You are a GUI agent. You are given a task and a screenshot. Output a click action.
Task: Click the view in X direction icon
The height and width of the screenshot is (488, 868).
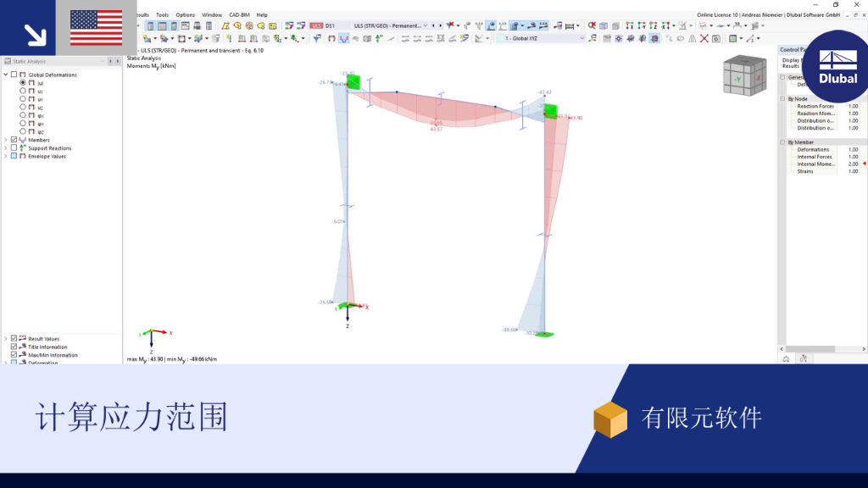click(630, 26)
